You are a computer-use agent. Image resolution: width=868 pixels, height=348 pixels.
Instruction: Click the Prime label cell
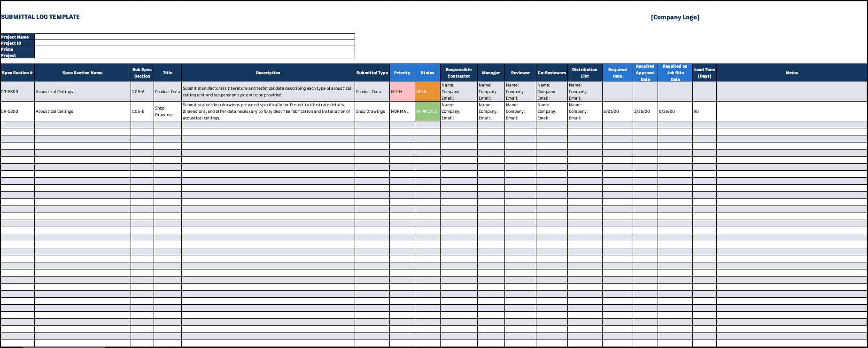pos(17,49)
